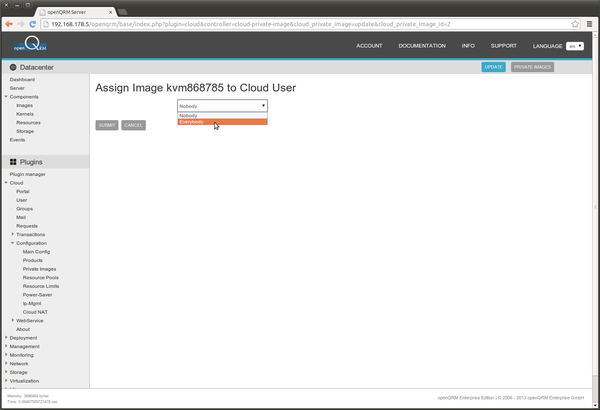Click the blue UPDATE button

point(493,67)
